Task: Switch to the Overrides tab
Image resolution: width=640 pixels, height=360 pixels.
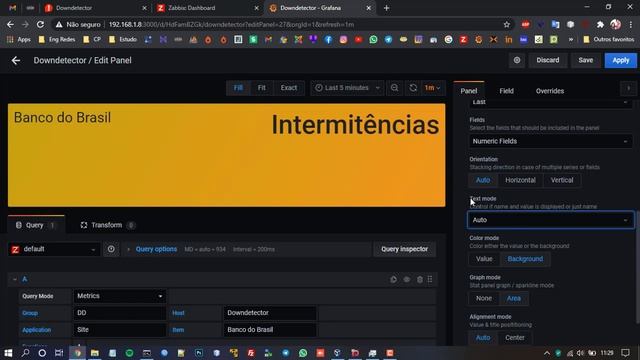Action: [549, 91]
